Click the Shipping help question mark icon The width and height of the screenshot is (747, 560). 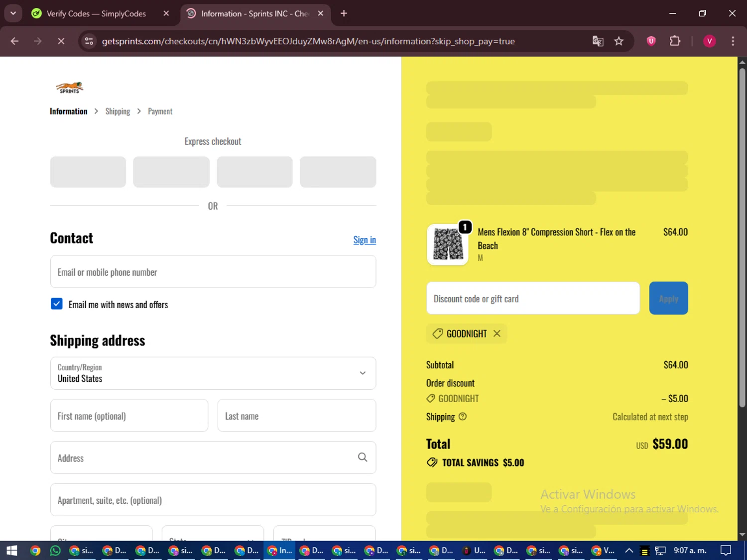point(463,417)
